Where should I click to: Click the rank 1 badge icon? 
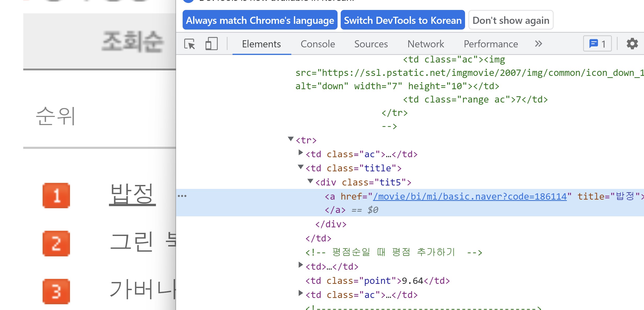pyautogui.click(x=56, y=195)
